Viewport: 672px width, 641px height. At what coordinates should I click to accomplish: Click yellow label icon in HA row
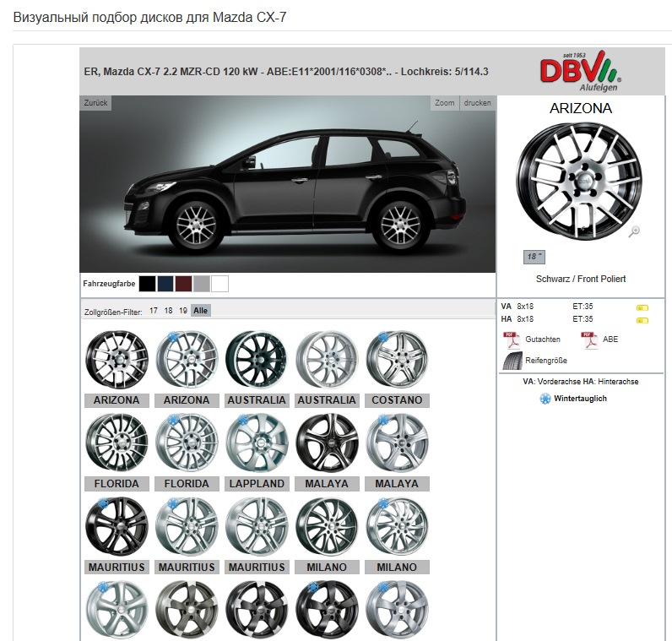click(x=642, y=320)
